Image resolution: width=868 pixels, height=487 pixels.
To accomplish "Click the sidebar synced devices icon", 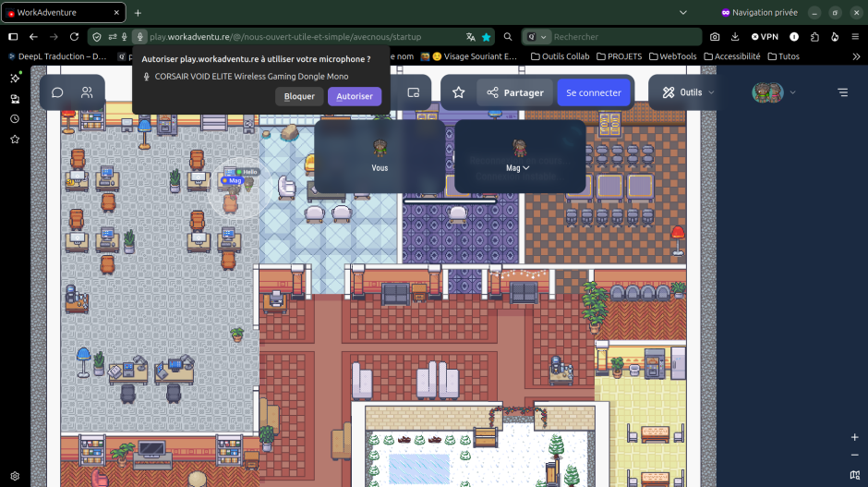I will 15,99.
